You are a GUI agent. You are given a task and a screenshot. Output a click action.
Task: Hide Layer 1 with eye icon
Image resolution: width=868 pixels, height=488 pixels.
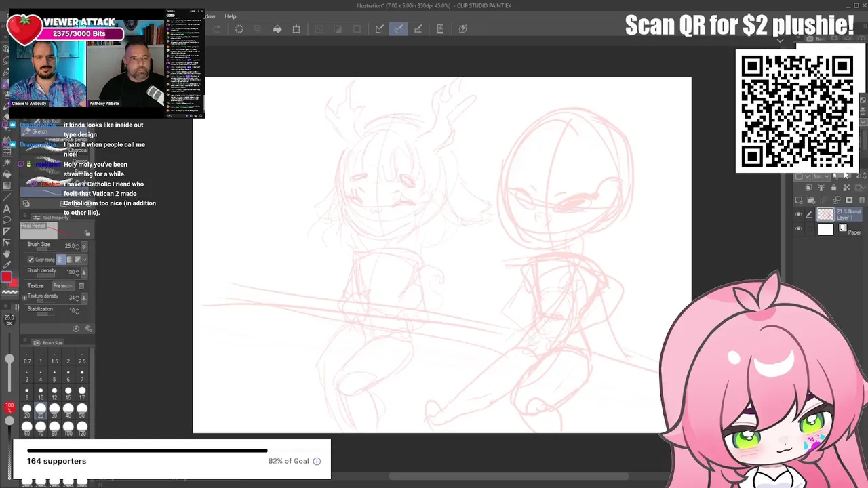tap(798, 214)
